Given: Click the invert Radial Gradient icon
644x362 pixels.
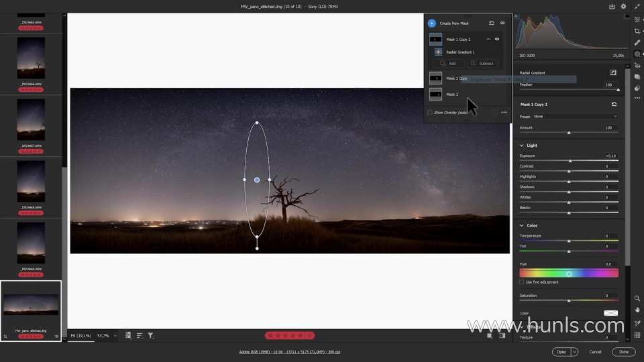Looking at the screenshot, I should [612, 72].
